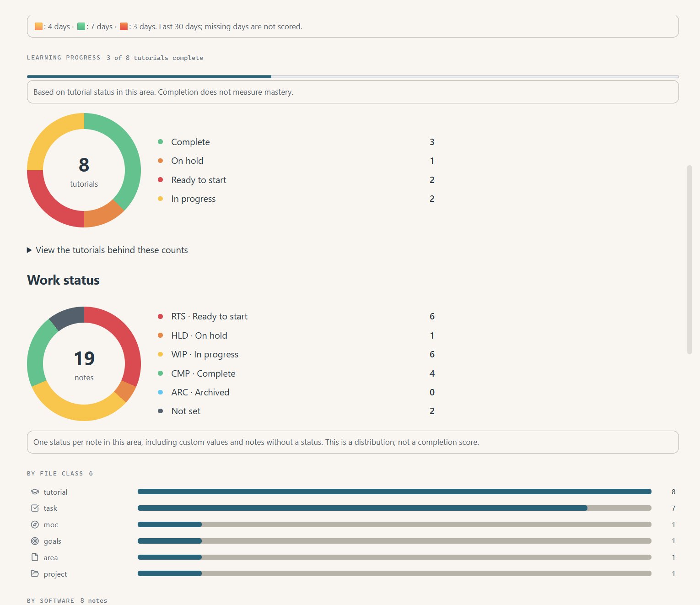The image size is (700, 605).
Task: Click the open folder icon beside project
Action: tap(35, 573)
